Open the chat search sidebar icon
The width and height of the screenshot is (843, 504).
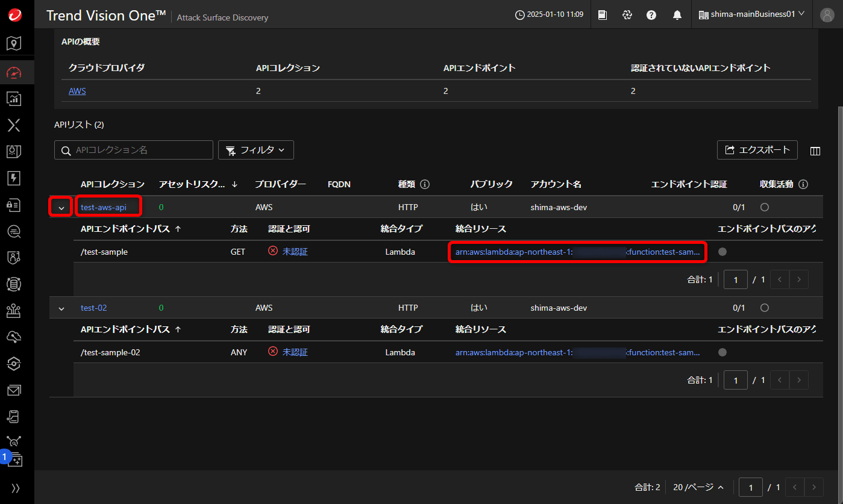point(14,231)
